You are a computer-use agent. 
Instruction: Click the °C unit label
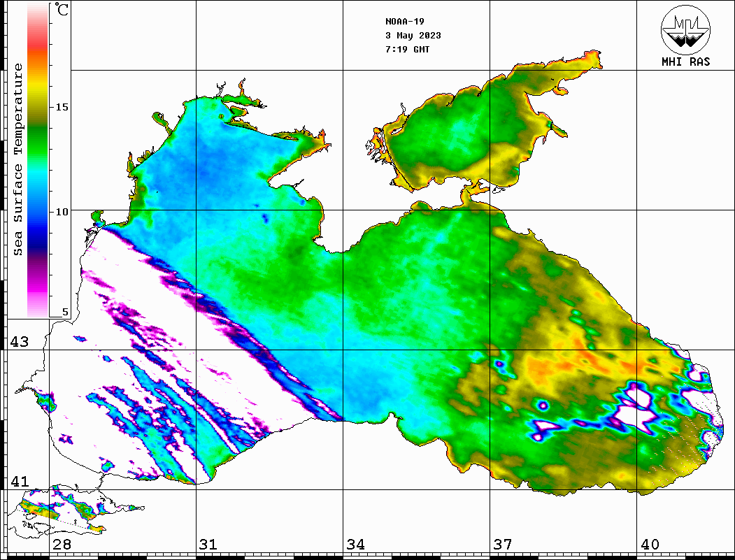pyautogui.click(x=63, y=11)
